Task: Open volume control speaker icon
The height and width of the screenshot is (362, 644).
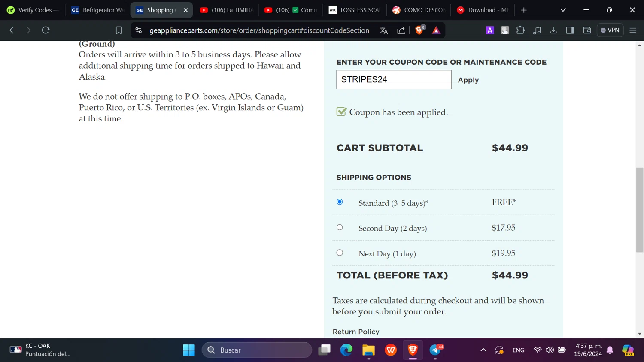Action: click(x=550, y=350)
